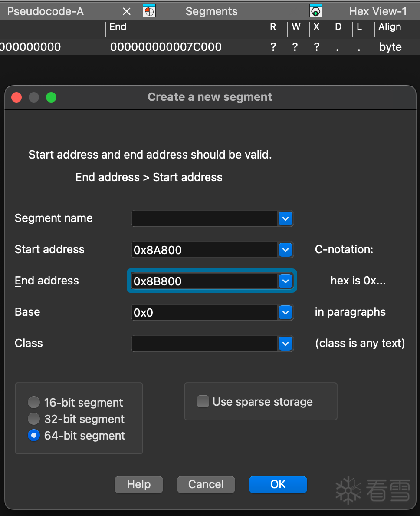Click the Segments tab icon
The height and width of the screenshot is (516, 420).
coord(149,11)
